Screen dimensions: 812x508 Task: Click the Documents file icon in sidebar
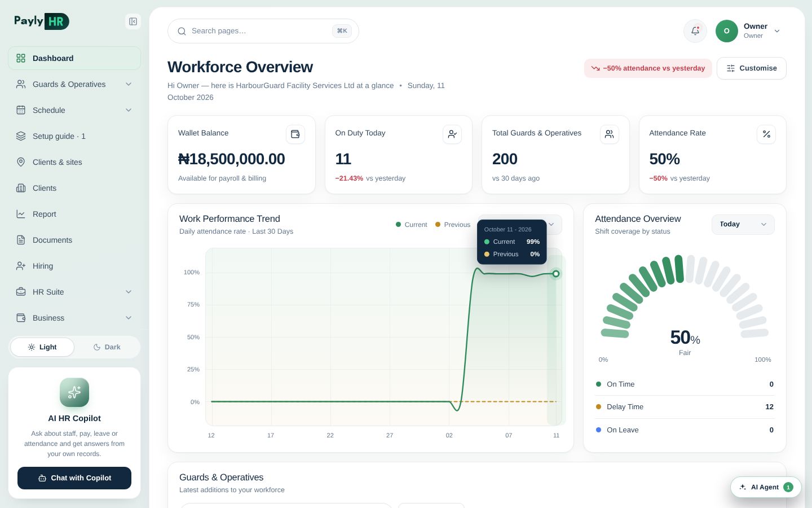(x=21, y=240)
